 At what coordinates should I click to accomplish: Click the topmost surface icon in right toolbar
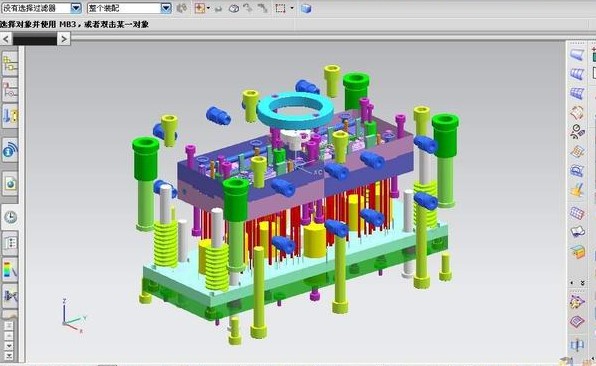[x=577, y=54]
